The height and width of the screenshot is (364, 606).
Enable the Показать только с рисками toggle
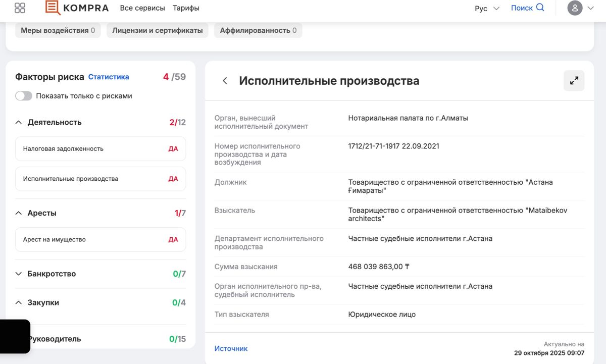pos(24,95)
